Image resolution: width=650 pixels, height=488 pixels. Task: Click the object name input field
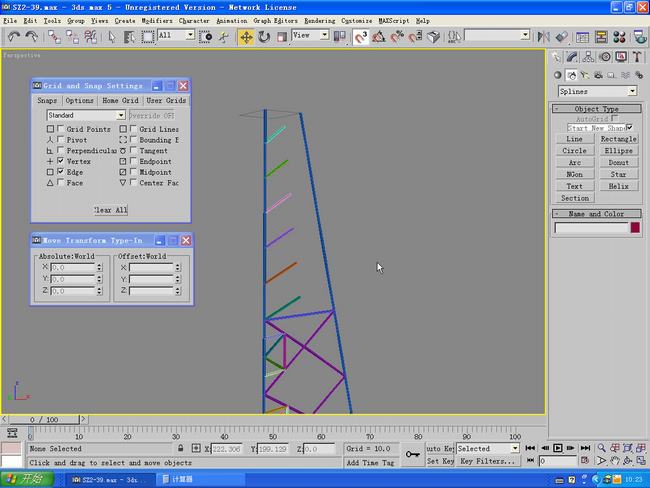point(592,228)
